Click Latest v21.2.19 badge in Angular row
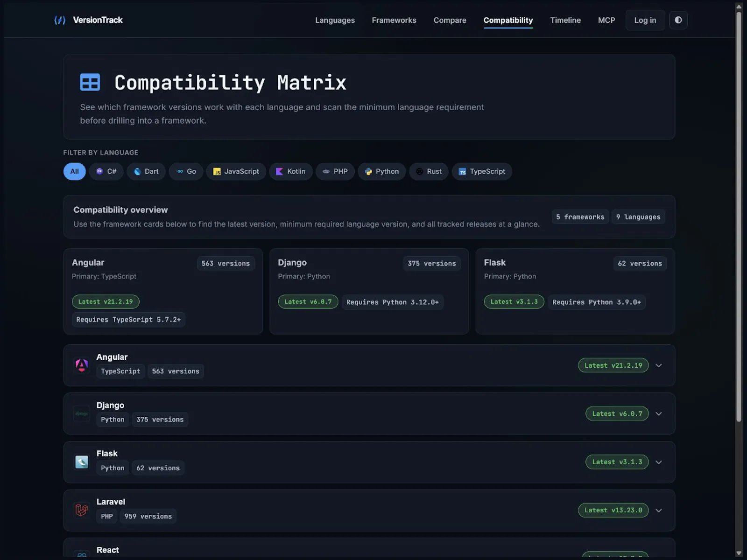 click(613, 365)
